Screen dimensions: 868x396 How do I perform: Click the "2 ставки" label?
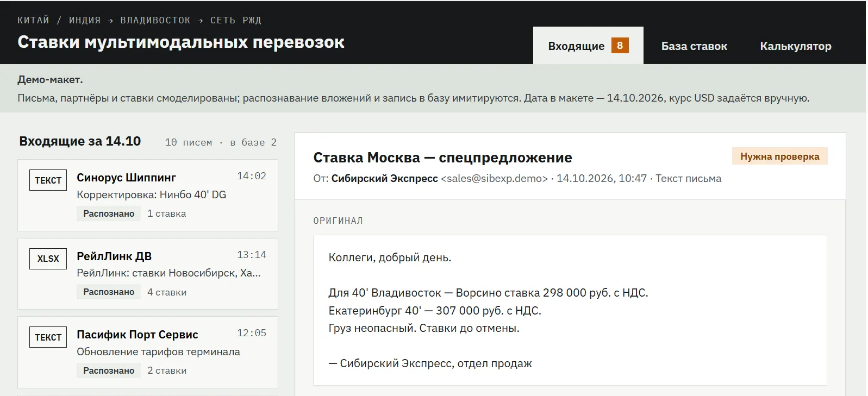pyautogui.click(x=167, y=370)
